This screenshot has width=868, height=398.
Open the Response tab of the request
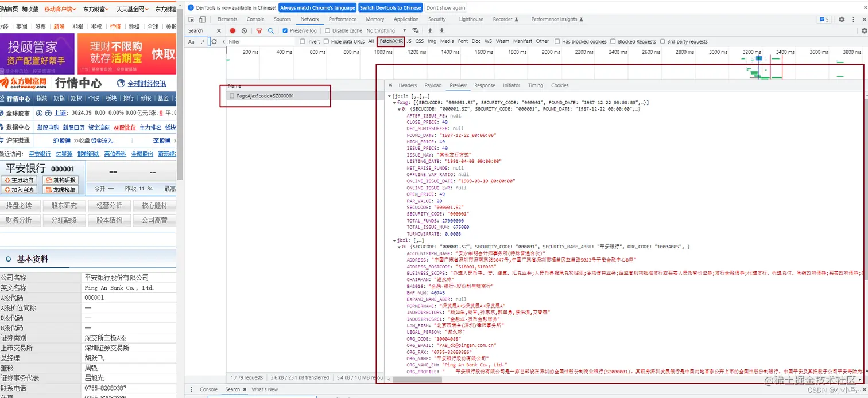(485, 85)
